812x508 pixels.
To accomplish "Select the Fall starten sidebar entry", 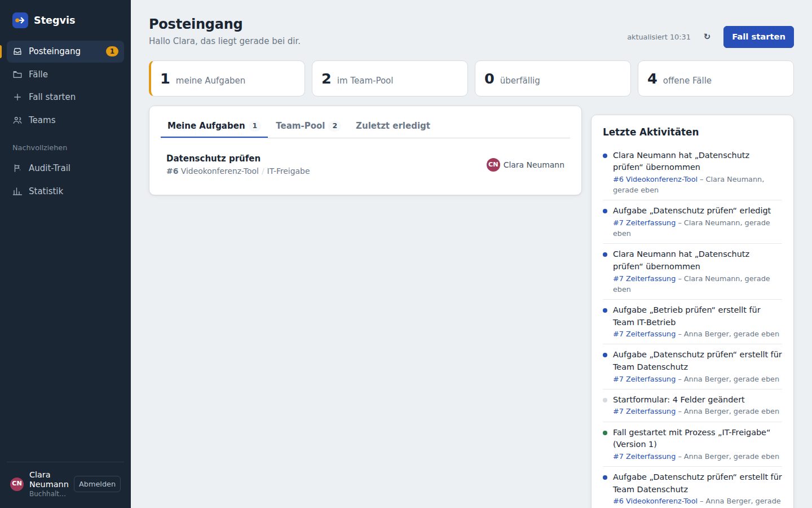I will pos(65,97).
